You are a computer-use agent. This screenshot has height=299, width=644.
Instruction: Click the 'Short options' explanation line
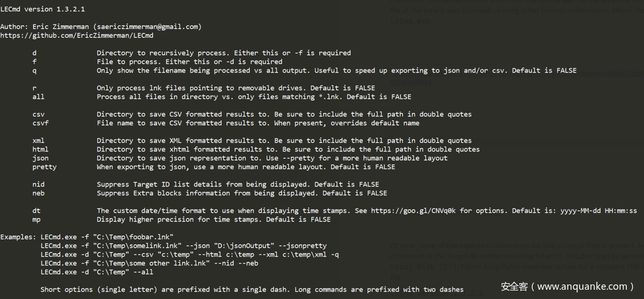[252, 290]
